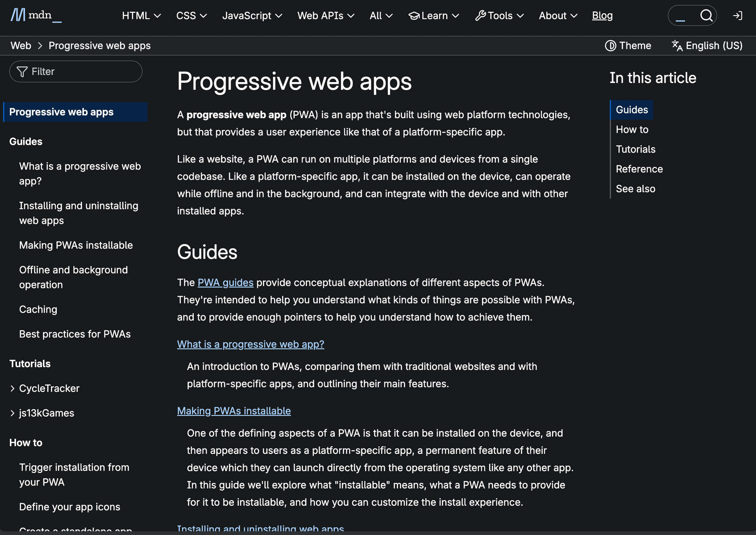This screenshot has height=535, width=756.
Task: Open article link 'What is a progressive web app?'
Action: coord(250,344)
